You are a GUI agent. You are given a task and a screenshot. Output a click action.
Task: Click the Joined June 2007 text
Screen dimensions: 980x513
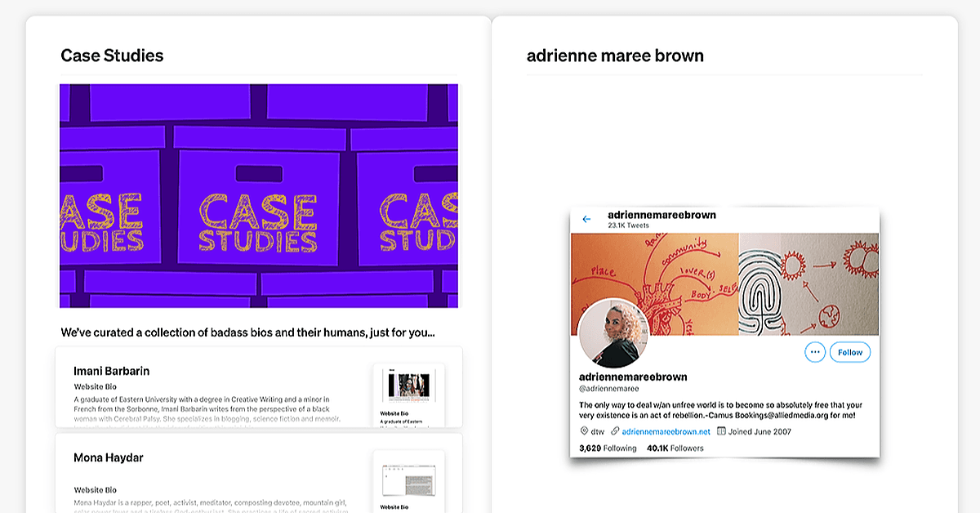[x=759, y=431]
